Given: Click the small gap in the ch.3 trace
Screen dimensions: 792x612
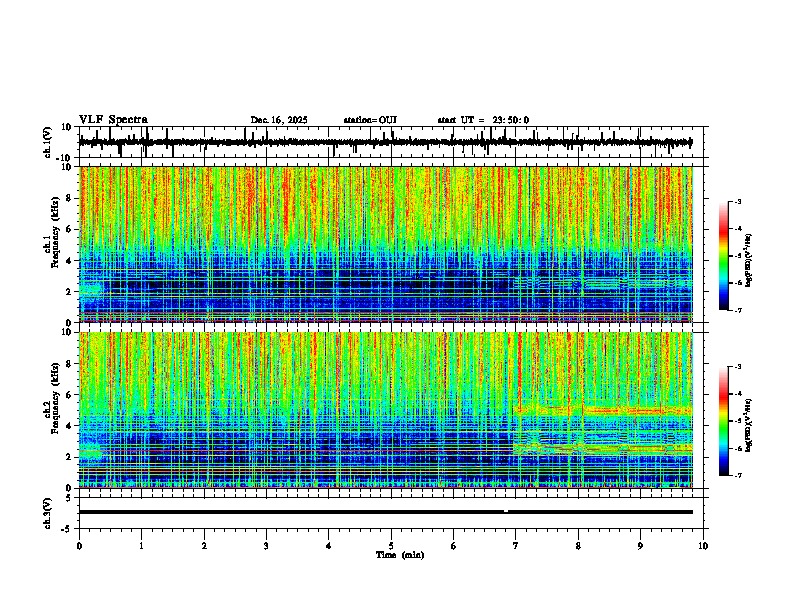Looking at the screenshot, I should click(506, 512).
